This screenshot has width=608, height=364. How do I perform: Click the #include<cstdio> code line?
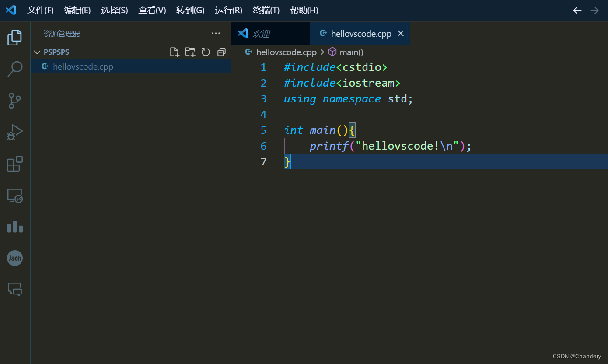click(x=335, y=67)
